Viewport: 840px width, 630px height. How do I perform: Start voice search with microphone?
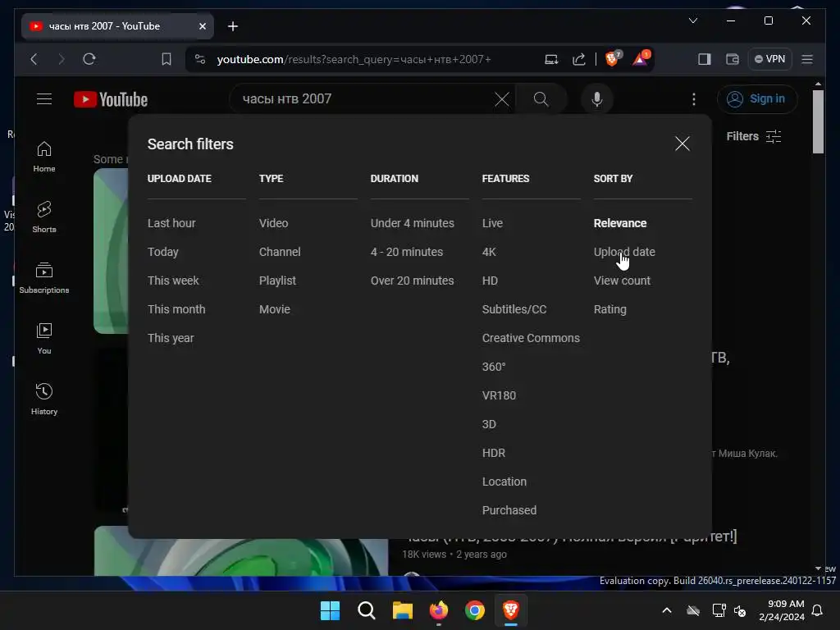pos(597,99)
